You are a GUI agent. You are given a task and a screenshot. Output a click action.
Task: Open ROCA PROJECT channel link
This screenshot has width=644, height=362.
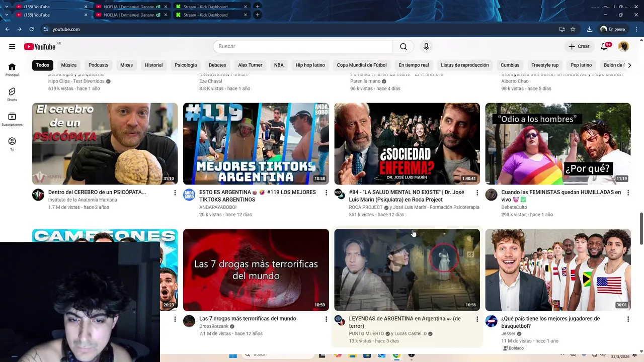[x=366, y=207]
